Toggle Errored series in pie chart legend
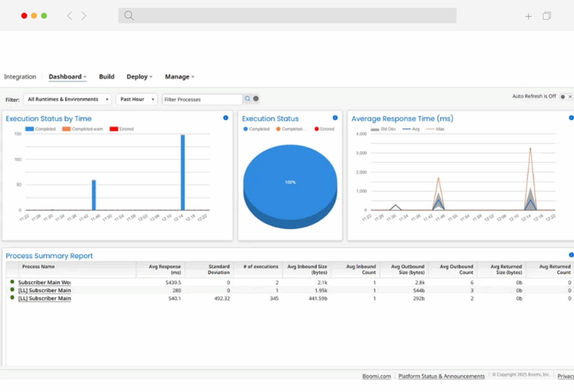 pyautogui.click(x=324, y=129)
